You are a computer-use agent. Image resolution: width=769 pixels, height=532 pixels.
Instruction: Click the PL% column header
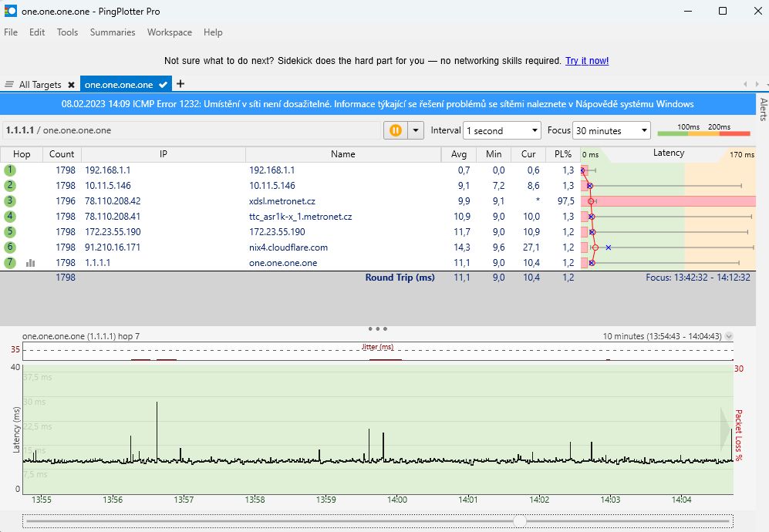click(563, 154)
